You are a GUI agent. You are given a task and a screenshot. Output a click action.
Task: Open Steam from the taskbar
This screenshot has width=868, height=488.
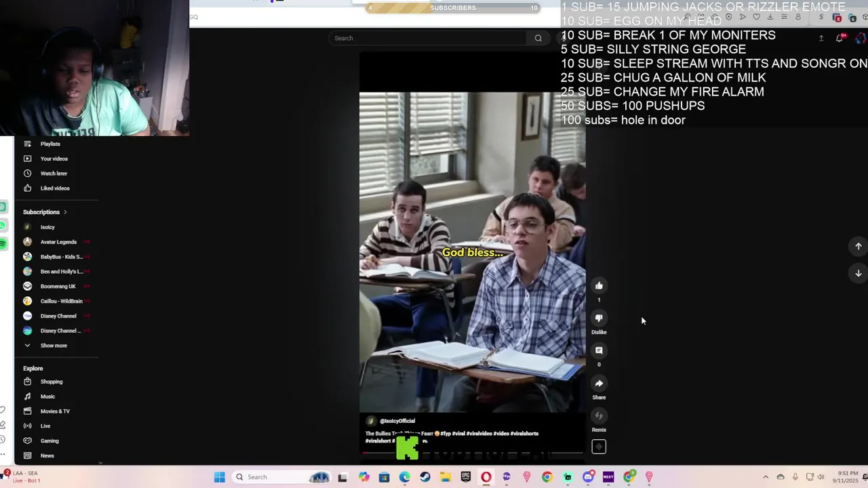coord(425,477)
